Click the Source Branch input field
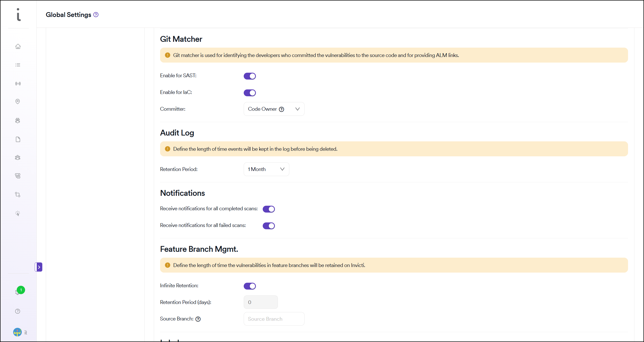The image size is (644, 342). (x=274, y=319)
